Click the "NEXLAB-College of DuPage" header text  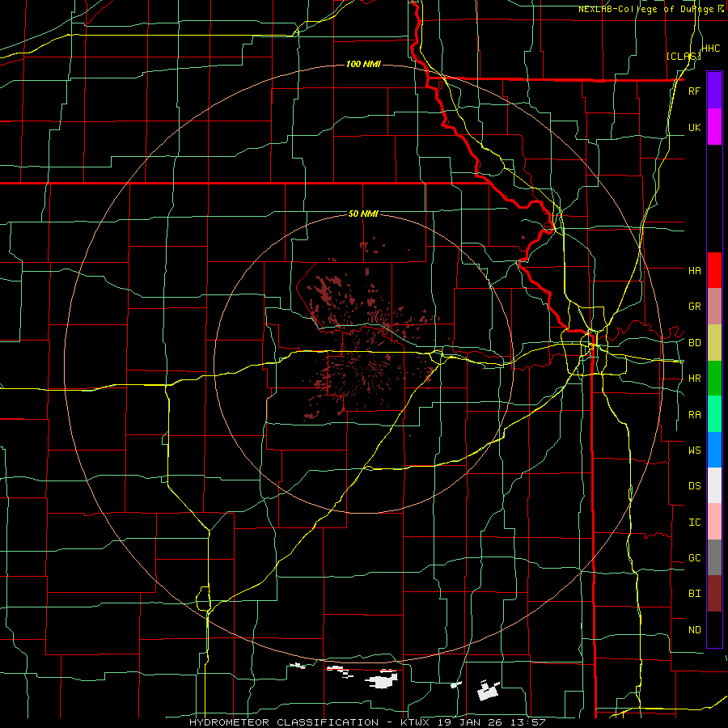[647, 9]
